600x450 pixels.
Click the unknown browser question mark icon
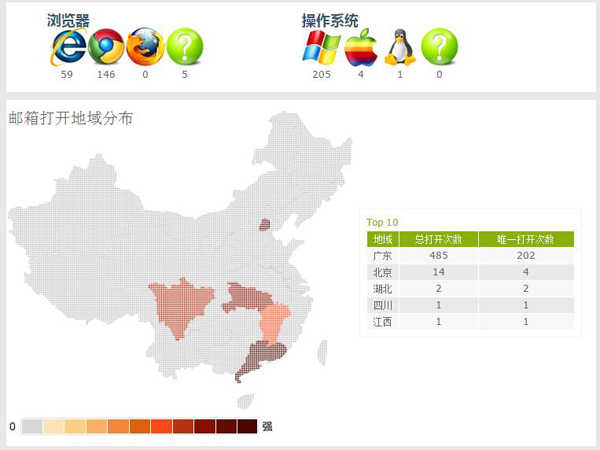[x=185, y=47]
